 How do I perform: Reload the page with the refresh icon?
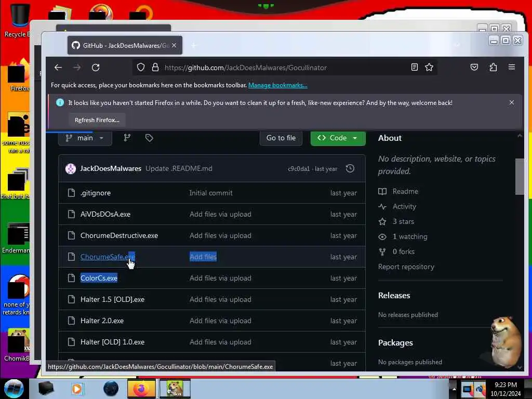pyautogui.click(x=96, y=68)
